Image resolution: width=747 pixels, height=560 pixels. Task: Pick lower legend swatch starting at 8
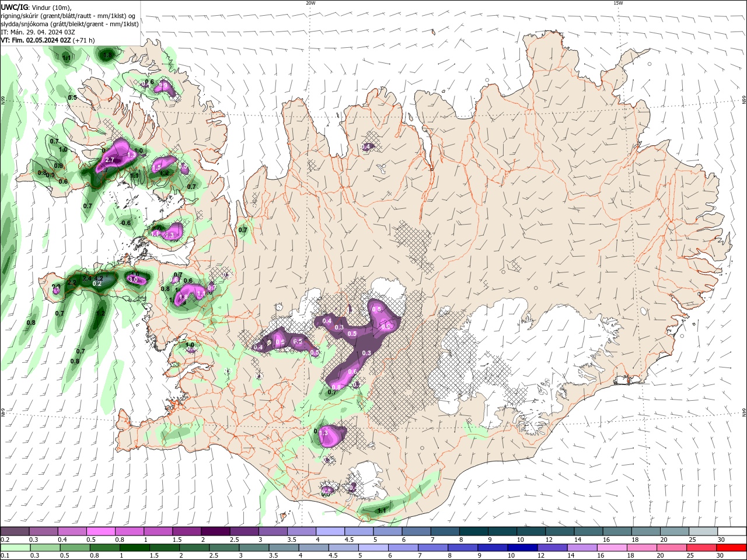[x=463, y=548]
